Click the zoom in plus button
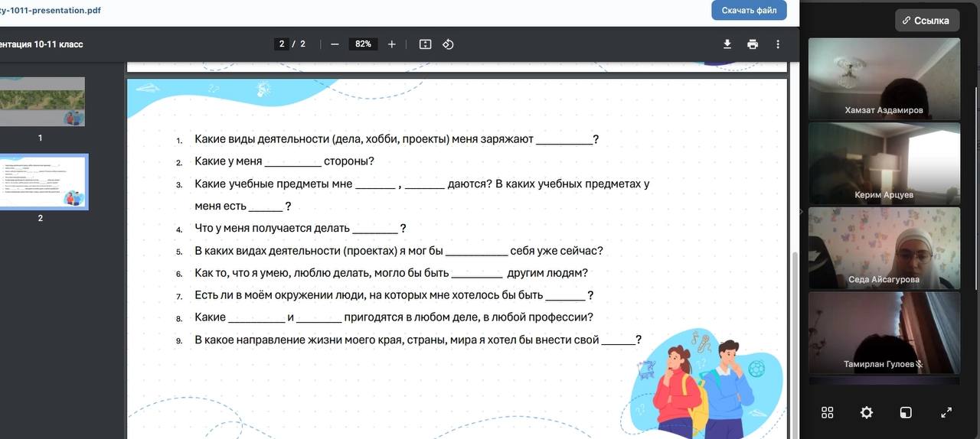 392,44
